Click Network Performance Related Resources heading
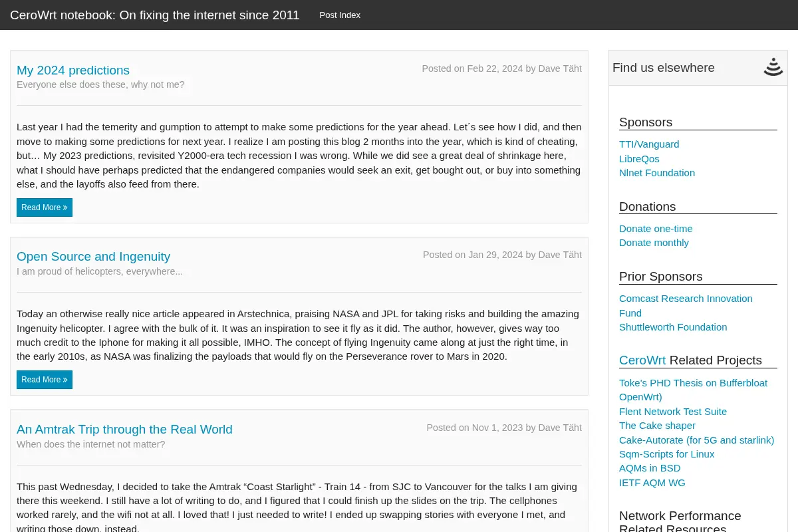798x532 pixels. [x=680, y=522]
